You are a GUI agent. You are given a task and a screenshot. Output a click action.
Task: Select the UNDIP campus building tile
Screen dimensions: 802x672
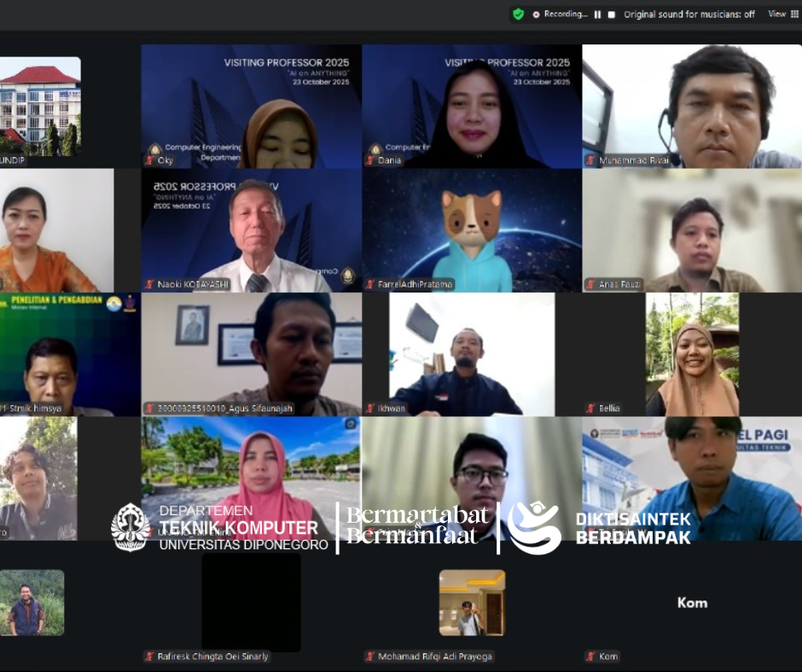coord(40,107)
